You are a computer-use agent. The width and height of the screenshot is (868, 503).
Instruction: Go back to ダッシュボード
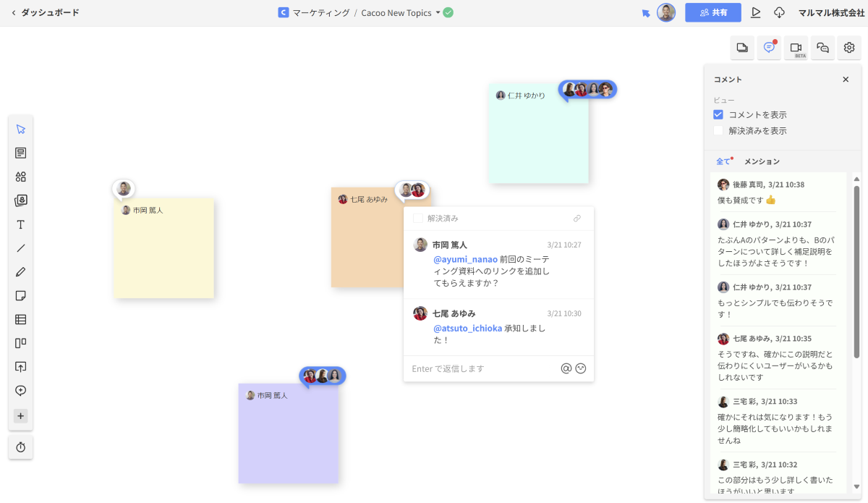45,12
